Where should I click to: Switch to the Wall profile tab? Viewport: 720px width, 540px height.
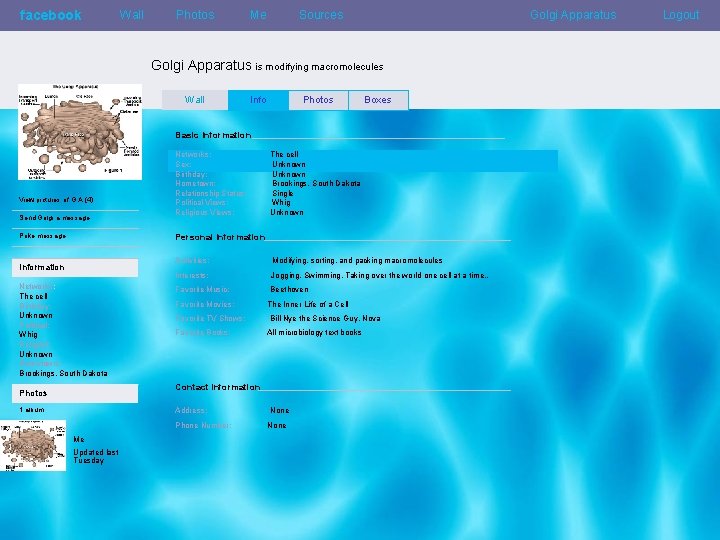[195, 100]
